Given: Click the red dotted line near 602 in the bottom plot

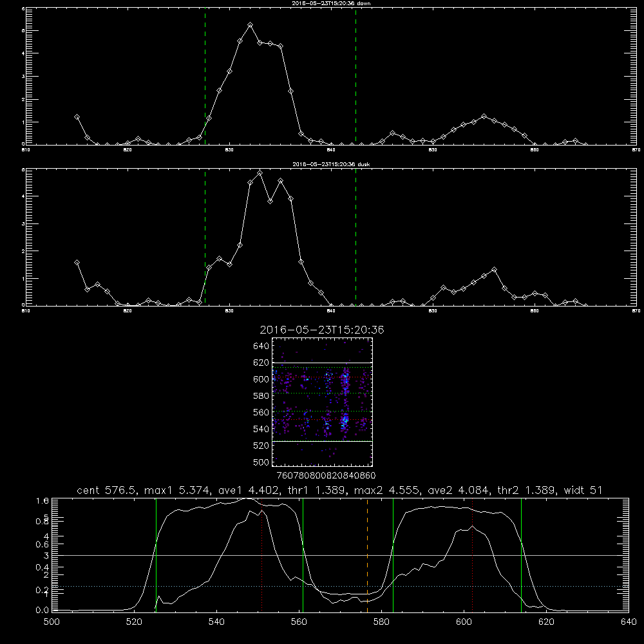Looking at the screenshot, I should point(472,555).
